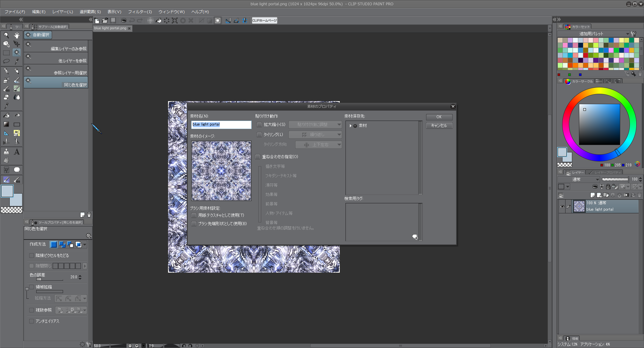This screenshot has height=348, width=644.
Task: Open the フィルター menu
Action: [x=140, y=12]
